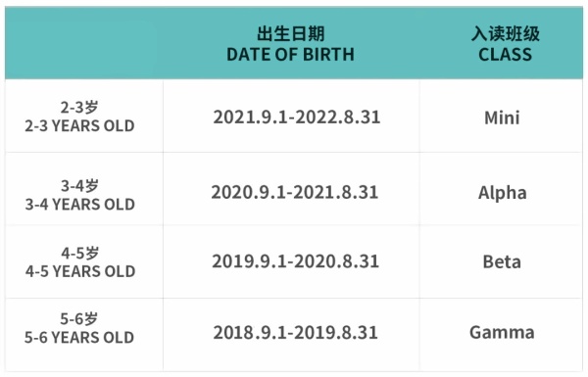The width and height of the screenshot is (588, 377).
Task: Click the Chinese text 出生日期 in header
Action: click(x=291, y=33)
